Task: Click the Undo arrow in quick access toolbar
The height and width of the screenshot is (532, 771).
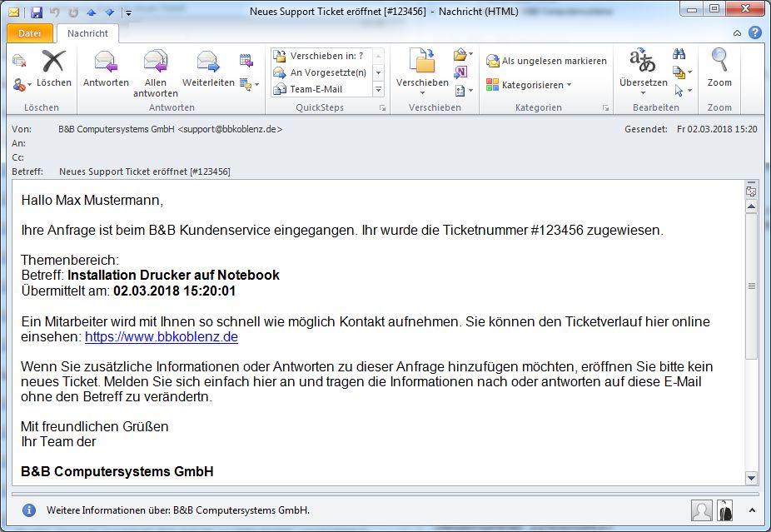Action: [55, 12]
